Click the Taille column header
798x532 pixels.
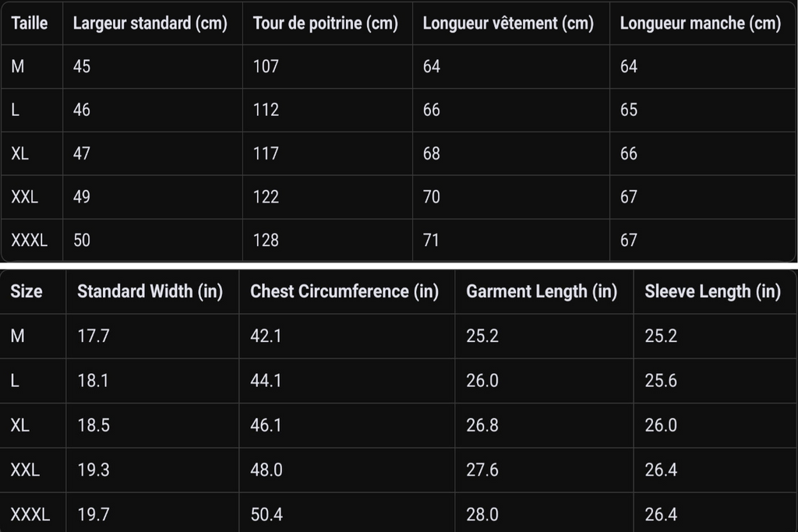click(30, 23)
